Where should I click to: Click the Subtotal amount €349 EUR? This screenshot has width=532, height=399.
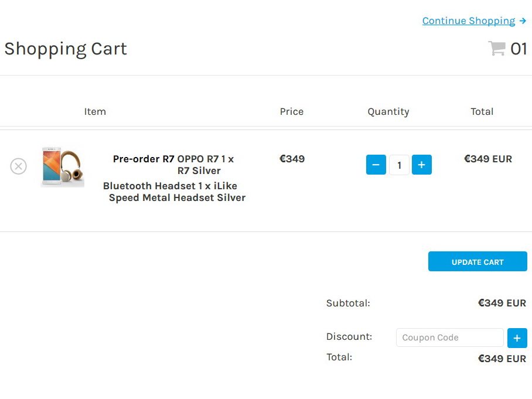pos(502,303)
